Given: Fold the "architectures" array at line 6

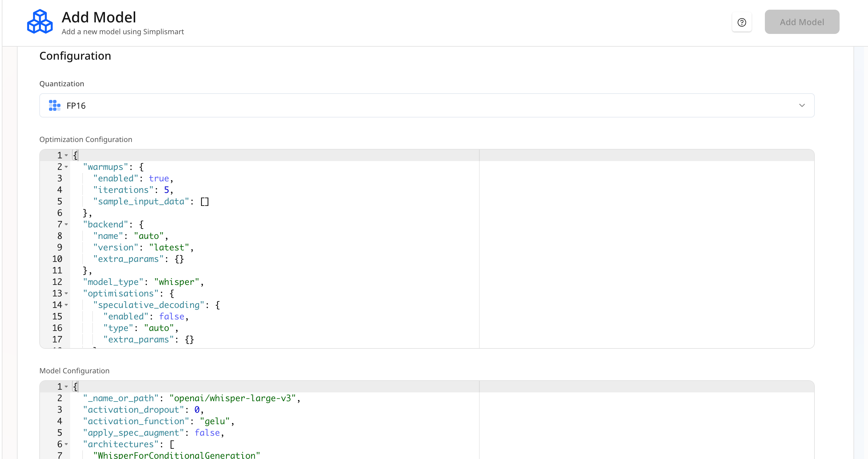Looking at the screenshot, I should [x=66, y=444].
